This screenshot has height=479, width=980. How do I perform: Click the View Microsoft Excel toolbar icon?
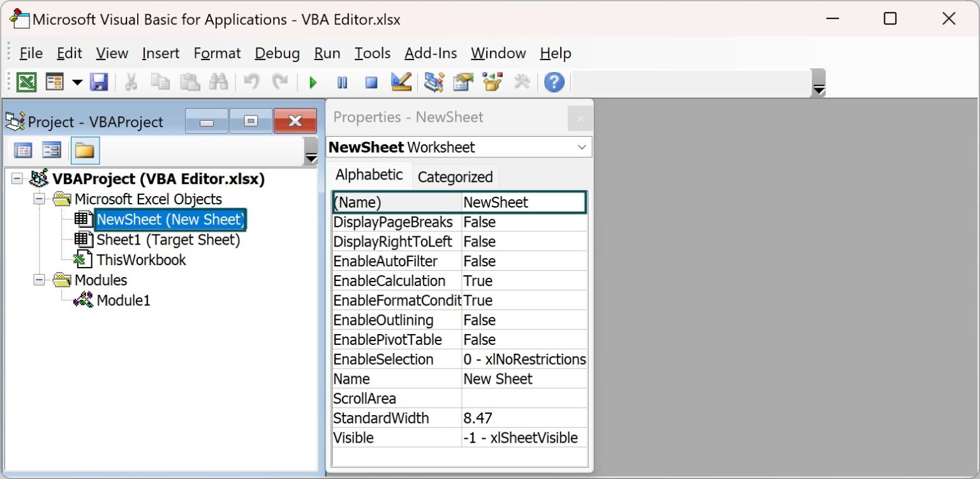pos(26,82)
